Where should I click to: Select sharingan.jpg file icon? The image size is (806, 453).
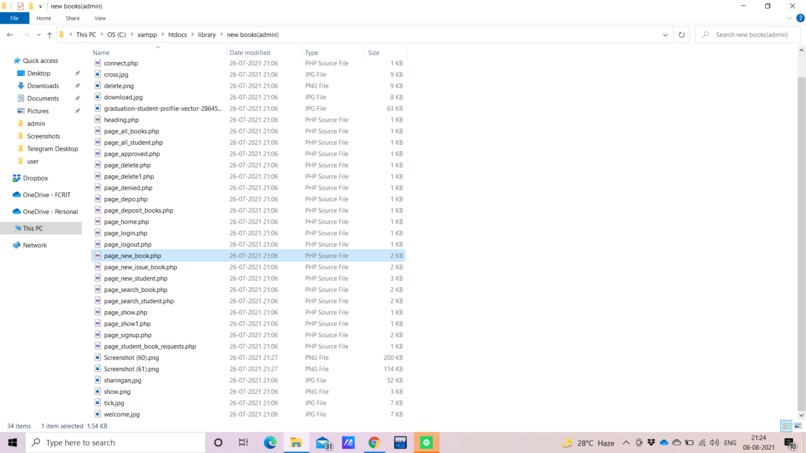tap(98, 380)
